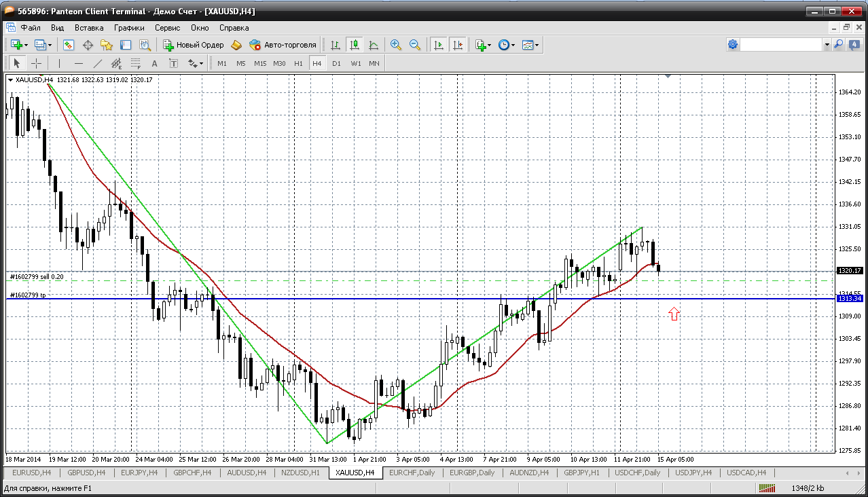Switch to M30 timeframe
Screen dimensions: 868x497
(x=279, y=63)
